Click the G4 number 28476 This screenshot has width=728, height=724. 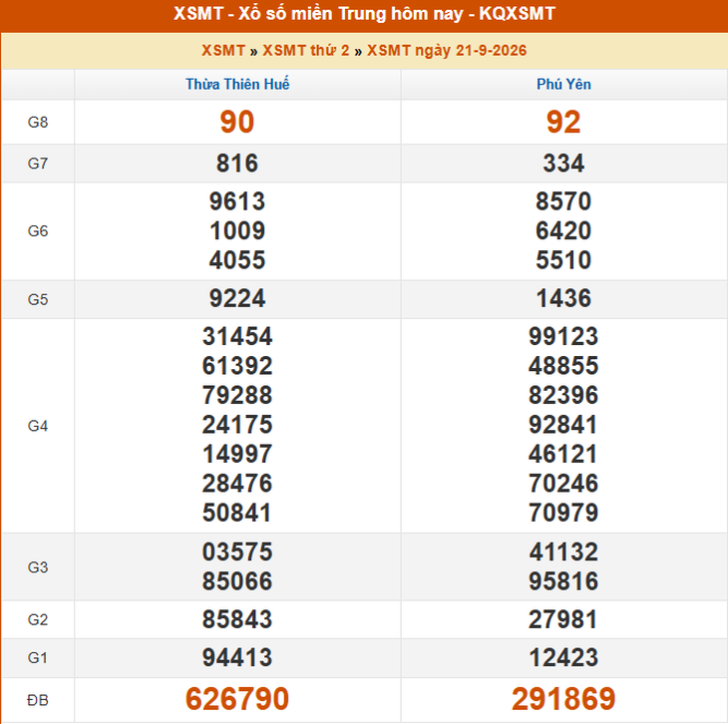237,484
